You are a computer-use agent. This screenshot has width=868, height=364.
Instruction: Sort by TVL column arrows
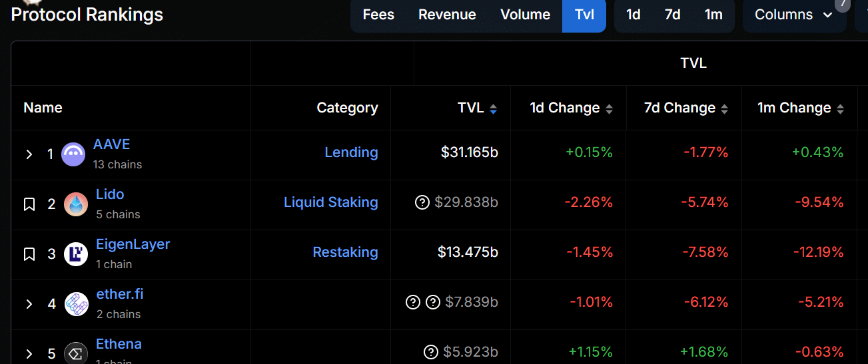pyautogui.click(x=493, y=108)
